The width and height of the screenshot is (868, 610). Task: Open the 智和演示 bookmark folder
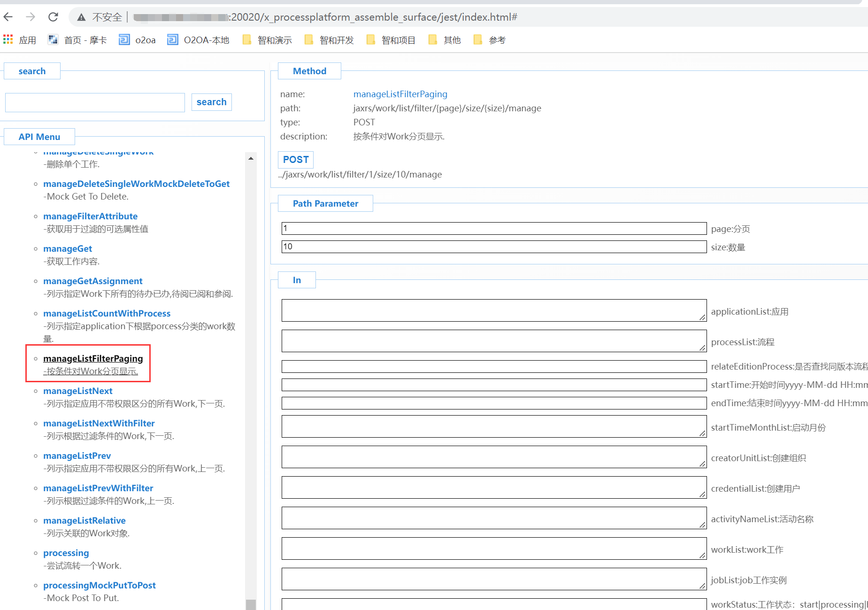(267, 40)
